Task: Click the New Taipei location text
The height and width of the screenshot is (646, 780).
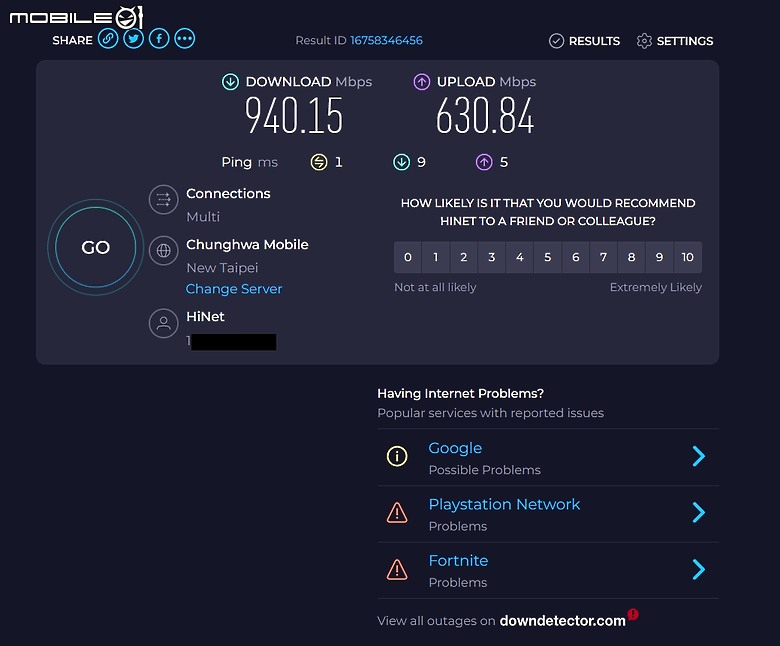Action: [222, 268]
